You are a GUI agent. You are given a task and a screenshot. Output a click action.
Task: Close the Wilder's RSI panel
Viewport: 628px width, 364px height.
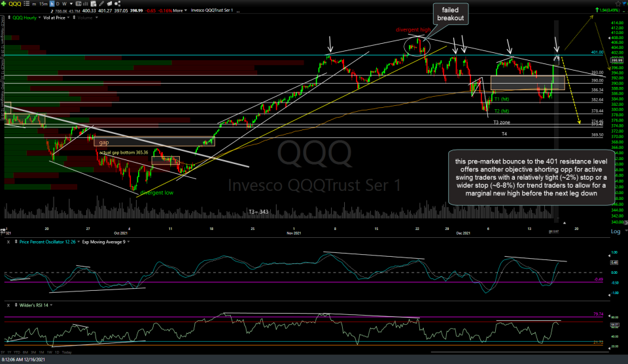pos(9,305)
